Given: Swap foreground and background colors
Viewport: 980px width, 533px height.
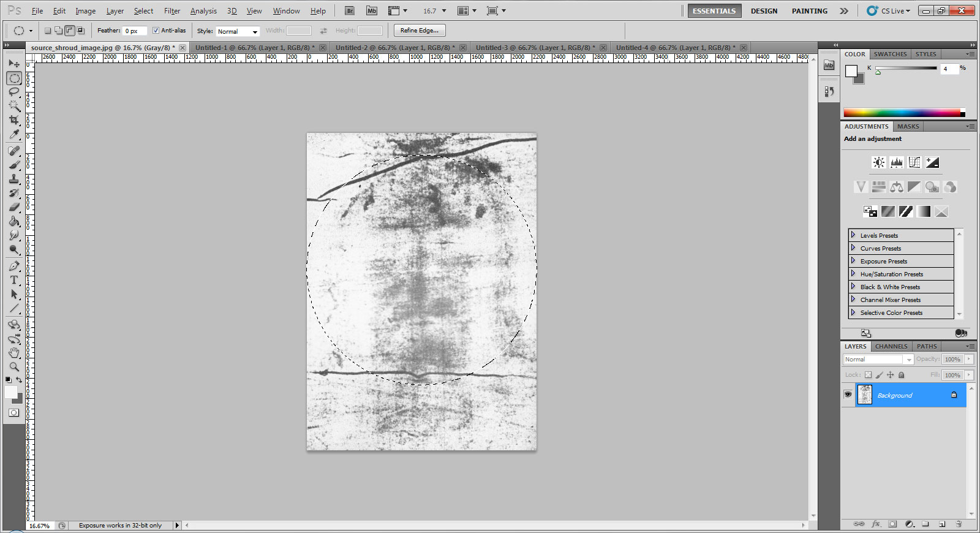Looking at the screenshot, I should pyautogui.click(x=19, y=380).
